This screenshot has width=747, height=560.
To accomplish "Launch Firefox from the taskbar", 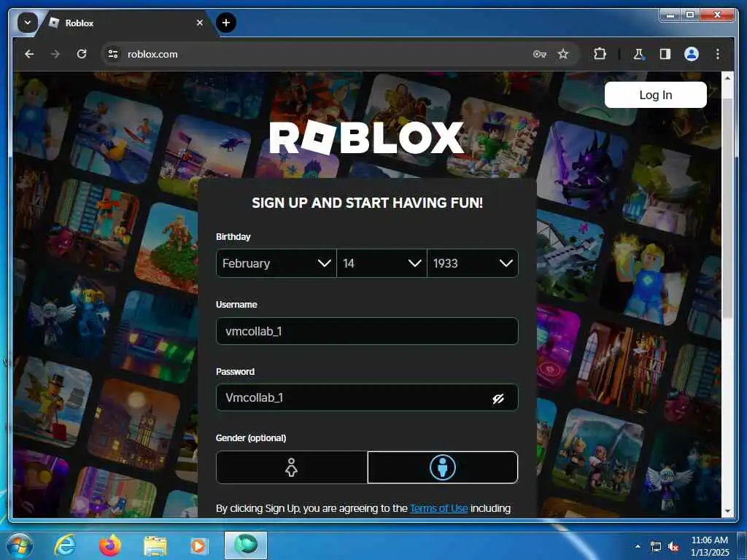I will pyautogui.click(x=109, y=545).
